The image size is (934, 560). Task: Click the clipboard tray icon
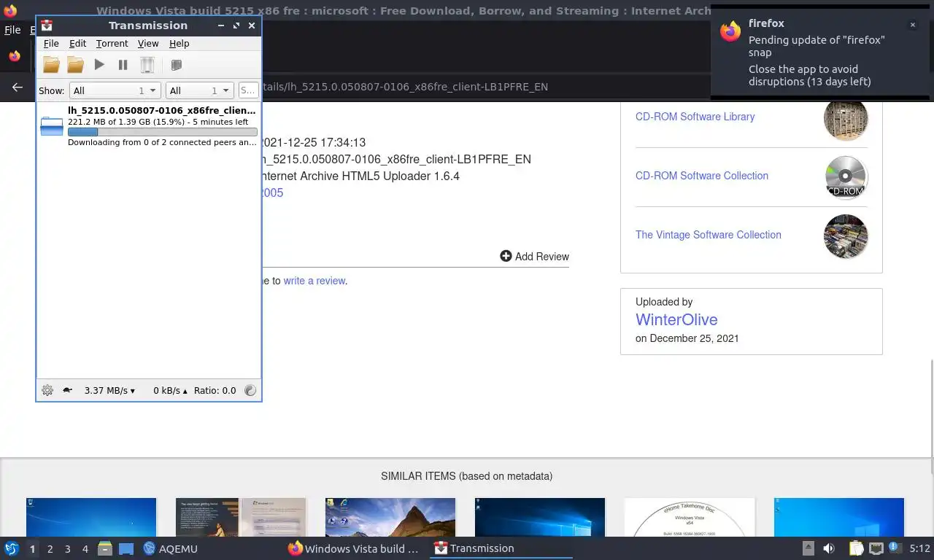[x=856, y=548]
